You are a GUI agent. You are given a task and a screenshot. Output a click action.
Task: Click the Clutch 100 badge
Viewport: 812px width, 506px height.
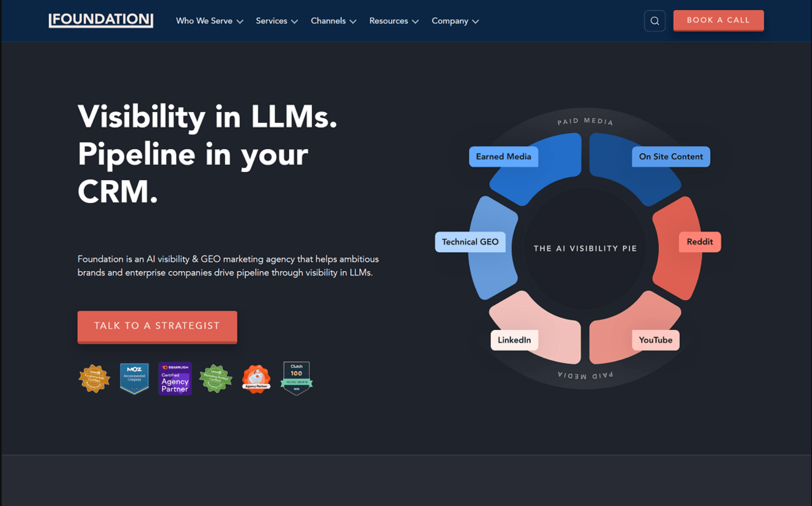point(297,378)
